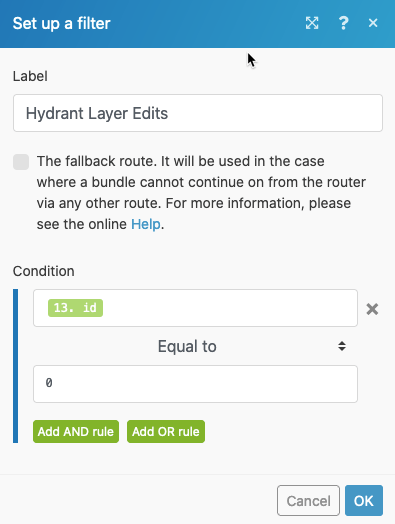Click the Set up a filter title
This screenshot has height=524, width=395.
(61, 24)
